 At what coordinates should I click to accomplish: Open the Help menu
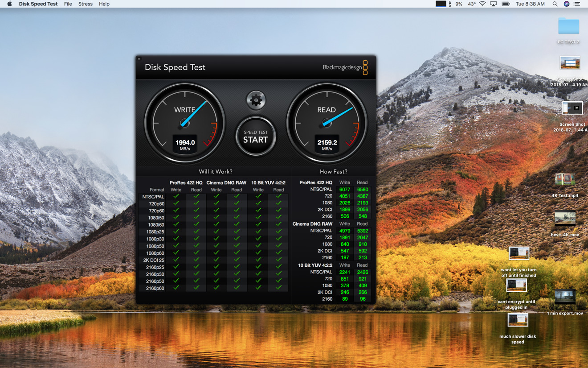pos(104,4)
